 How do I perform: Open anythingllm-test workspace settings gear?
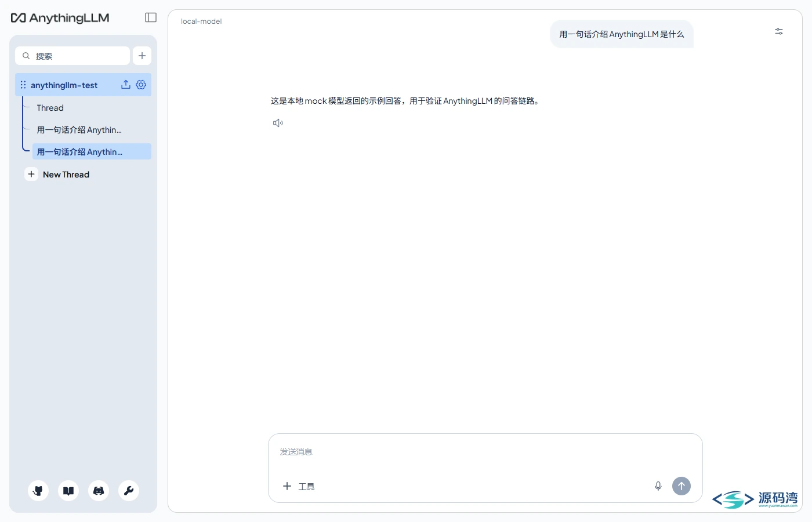(141, 85)
